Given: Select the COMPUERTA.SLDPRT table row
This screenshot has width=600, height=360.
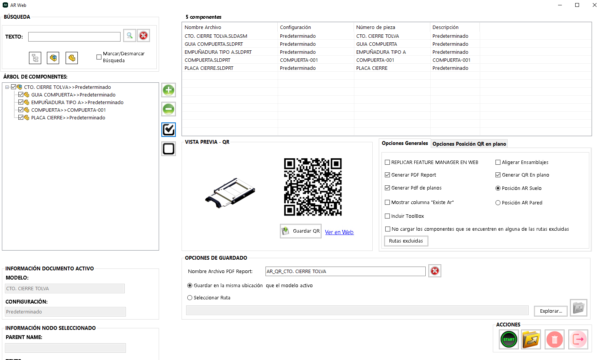Looking at the screenshot, I should tap(386, 60).
